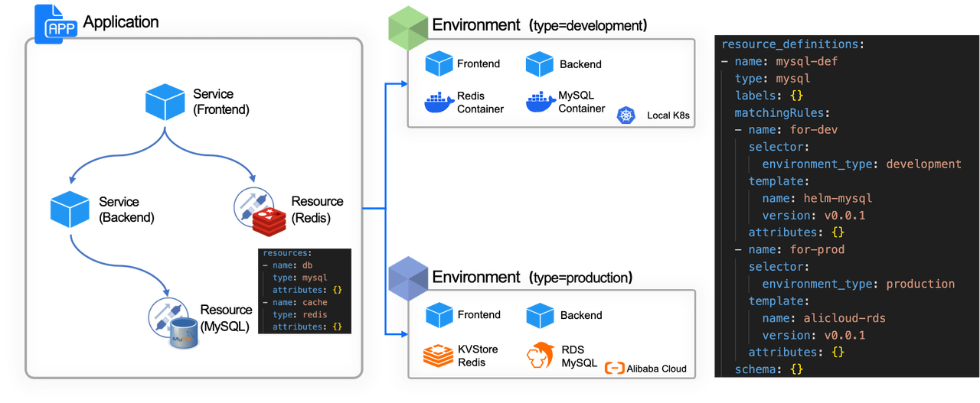Select Backend cube in development environment
980x403 pixels.
click(x=540, y=64)
